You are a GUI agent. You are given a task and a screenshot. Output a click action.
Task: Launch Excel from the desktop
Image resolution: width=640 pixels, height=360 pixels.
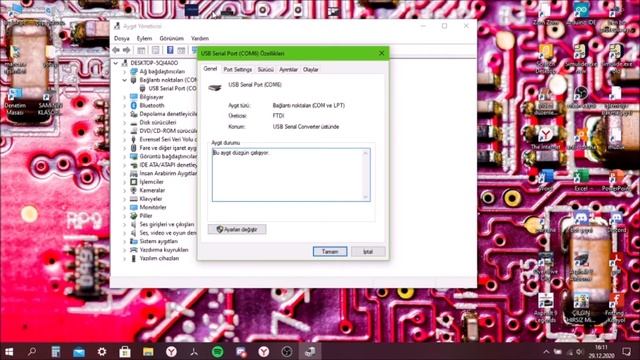(x=581, y=180)
